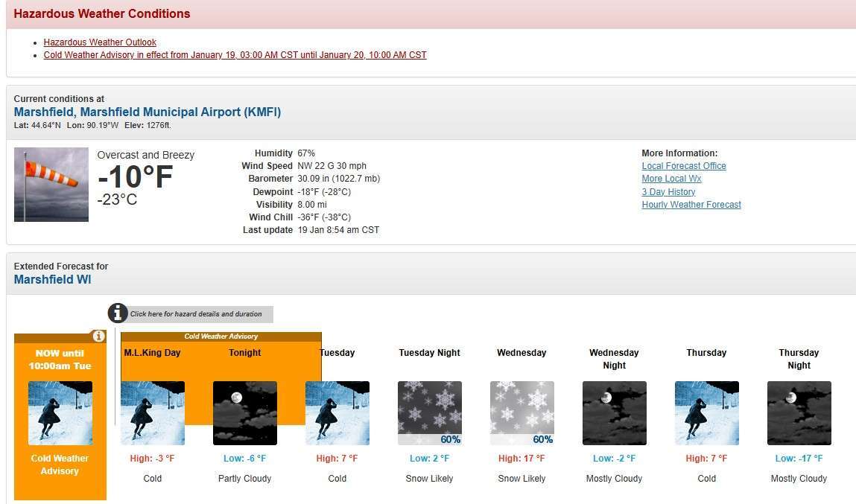This screenshot has height=504, width=856.
Task: Click the Thursday Night mostly cloudy icon
Action: tap(799, 413)
